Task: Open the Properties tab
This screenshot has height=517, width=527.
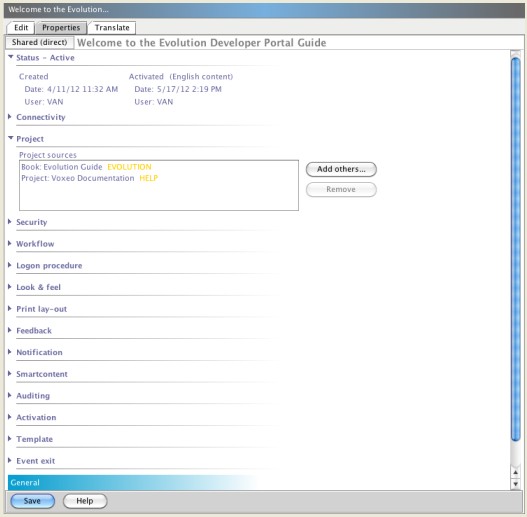Action: pos(61,28)
